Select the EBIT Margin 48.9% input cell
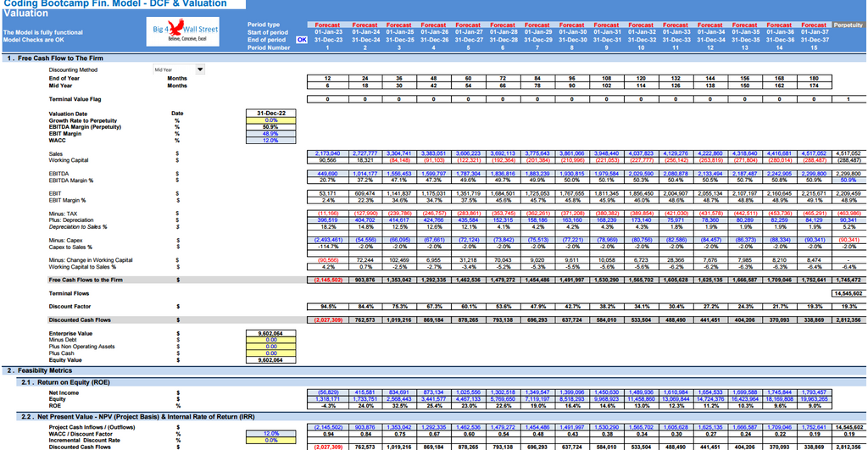The height and width of the screenshot is (450, 868). [270, 133]
